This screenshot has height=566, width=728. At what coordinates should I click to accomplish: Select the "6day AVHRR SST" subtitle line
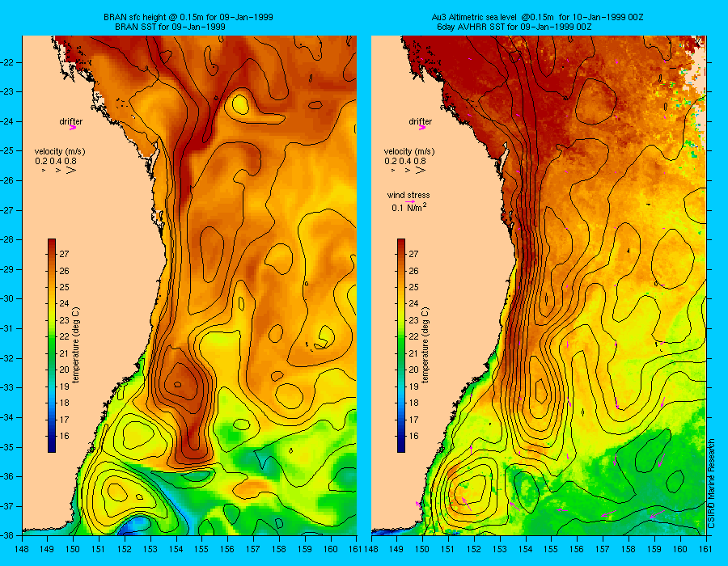point(514,27)
